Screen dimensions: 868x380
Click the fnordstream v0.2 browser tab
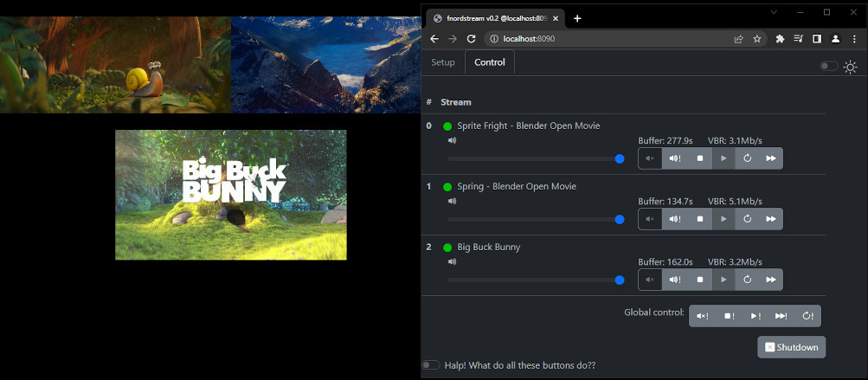click(x=494, y=18)
